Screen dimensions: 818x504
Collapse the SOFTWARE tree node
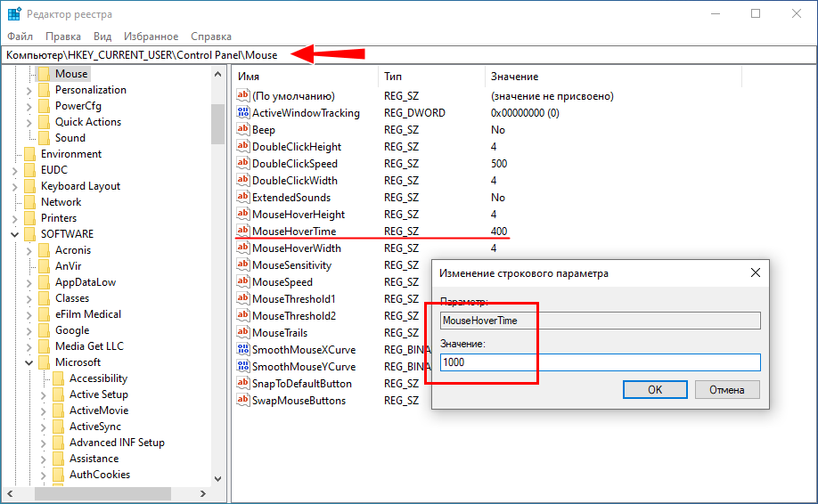[14, 234]
